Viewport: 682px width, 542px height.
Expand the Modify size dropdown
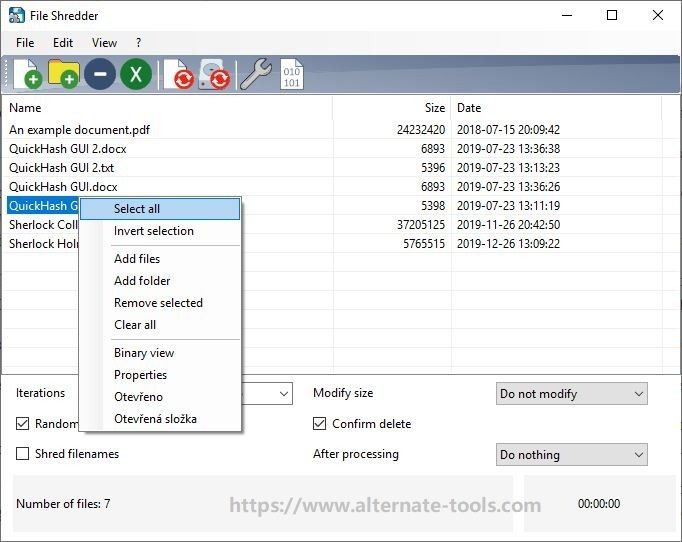[x=572, y=394]
